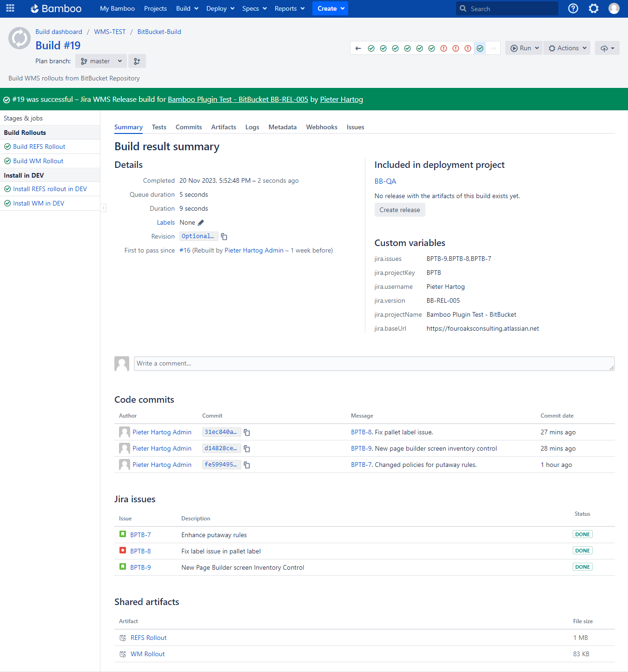Click the Write a comment field
Image resolution: width=628 pixels, height=672 pixels.
pos(374,364)
